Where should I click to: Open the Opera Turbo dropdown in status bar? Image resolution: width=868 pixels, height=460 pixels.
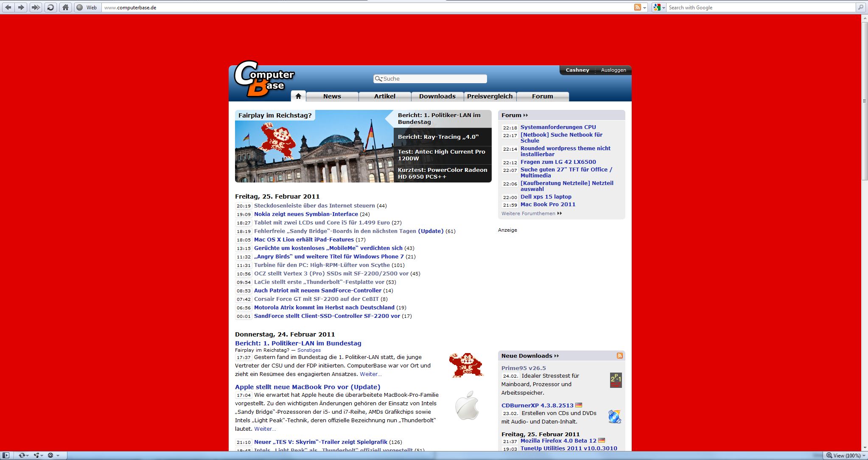point(53,455)
